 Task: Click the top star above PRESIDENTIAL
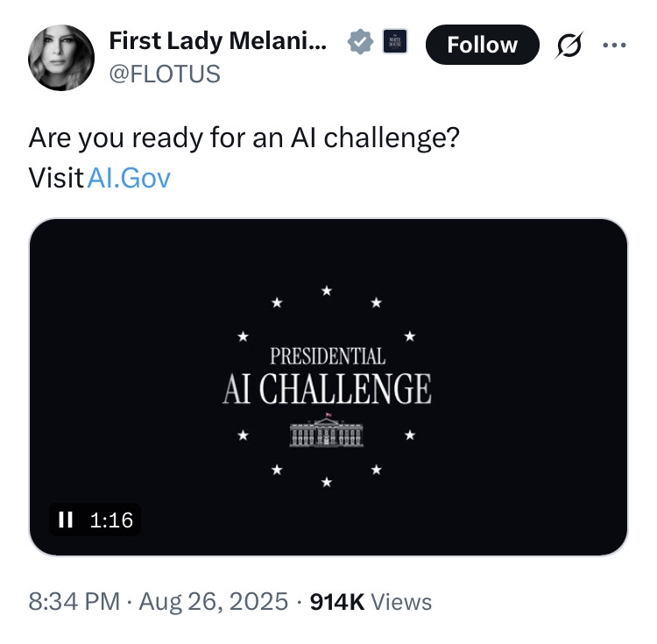tap(327, 290)
